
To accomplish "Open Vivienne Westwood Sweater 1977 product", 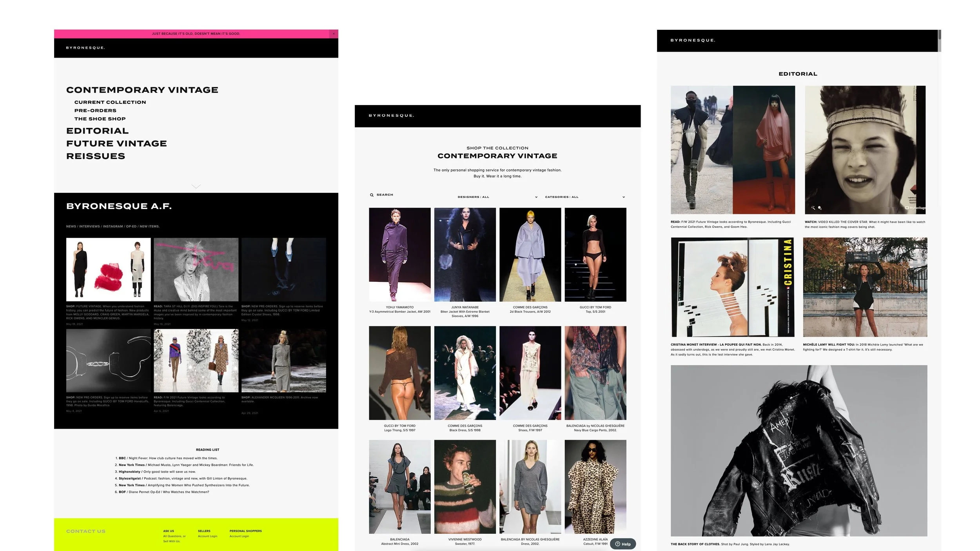I will coord(465,487).
